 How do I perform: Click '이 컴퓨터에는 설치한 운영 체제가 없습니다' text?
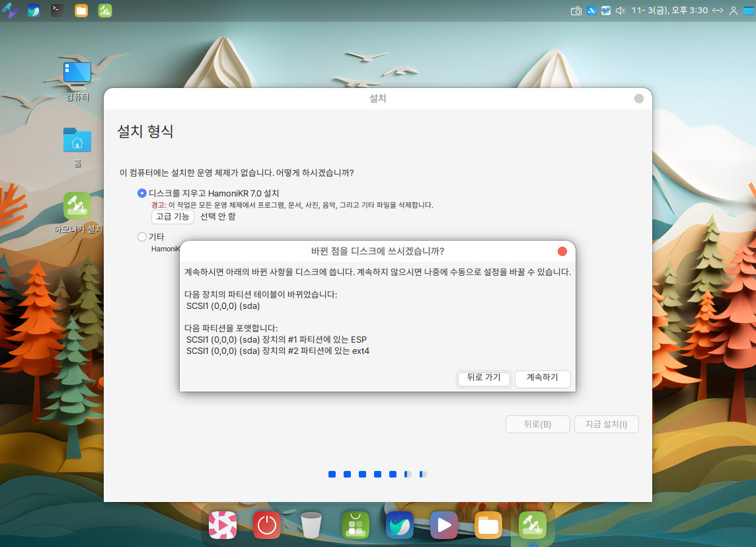coord(196,173)
